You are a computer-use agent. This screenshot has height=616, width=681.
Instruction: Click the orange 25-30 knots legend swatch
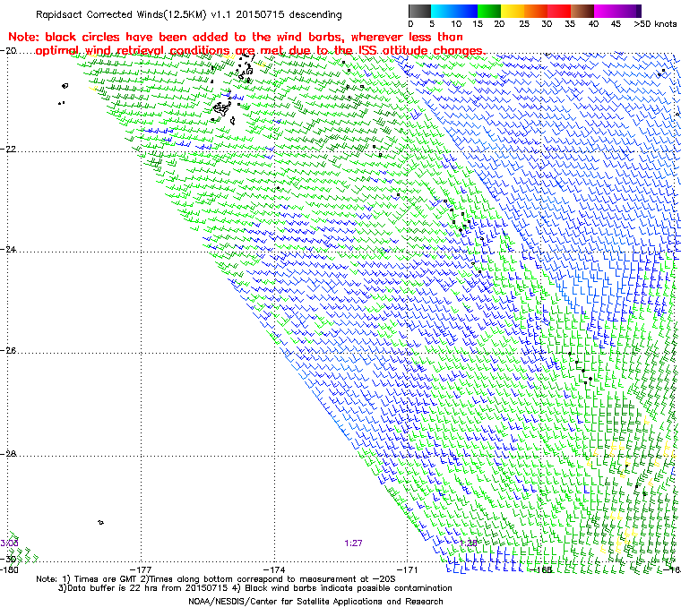coord(536,11)
